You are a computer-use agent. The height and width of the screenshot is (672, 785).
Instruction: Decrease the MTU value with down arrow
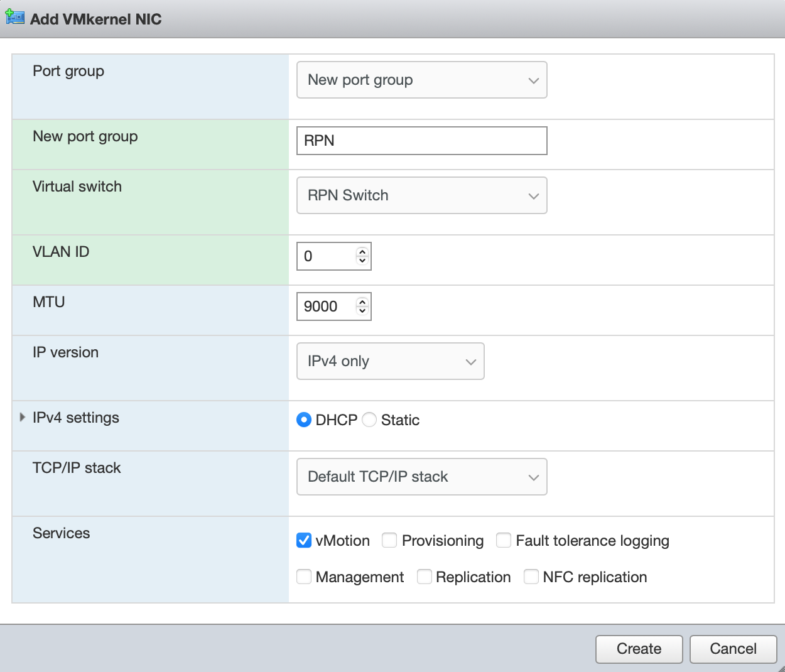coord(362,311)
